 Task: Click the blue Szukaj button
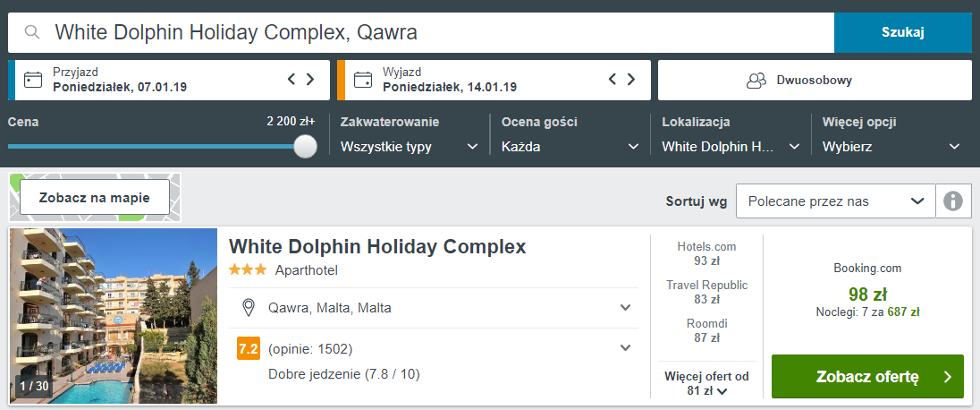[x=902, y=32]
